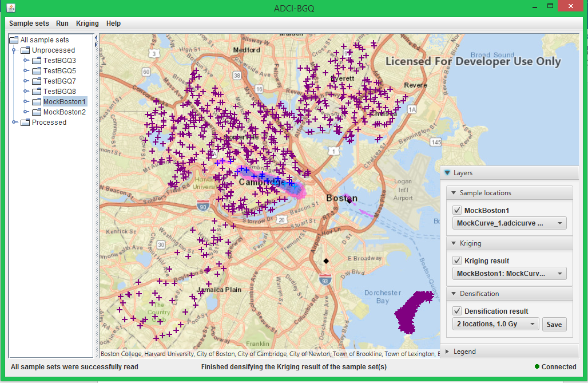Expand the Processed tree node
The height and width of the screenshot is (383, 588).
[x=14, y=123]
